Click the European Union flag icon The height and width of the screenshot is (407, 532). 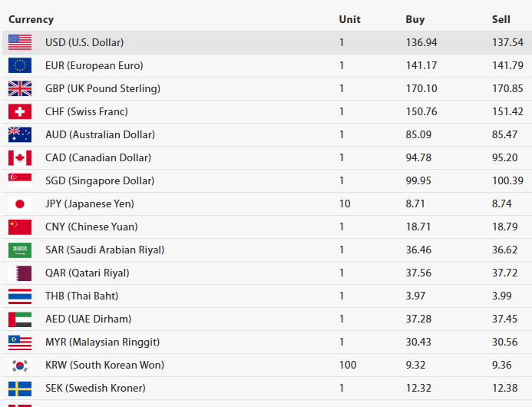(x=20, y=65)
